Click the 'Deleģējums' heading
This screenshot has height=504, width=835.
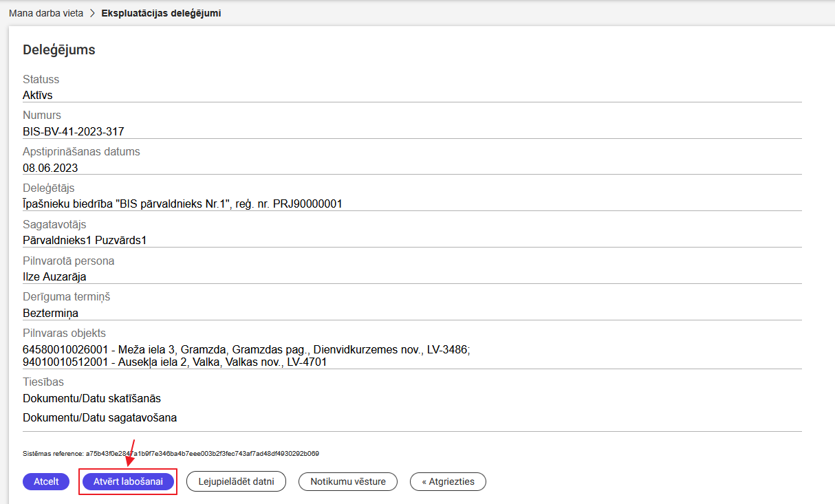[x=59, y=50]
